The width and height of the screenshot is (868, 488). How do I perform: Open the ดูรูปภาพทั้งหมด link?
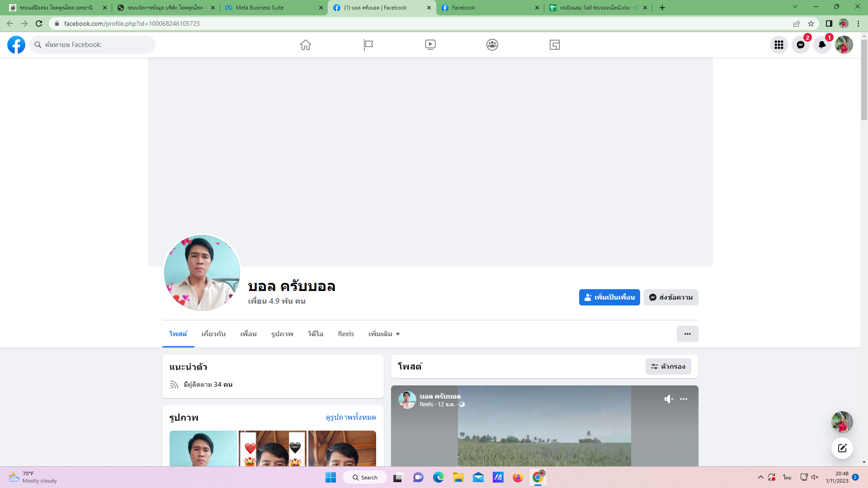[x=350, y=417]
